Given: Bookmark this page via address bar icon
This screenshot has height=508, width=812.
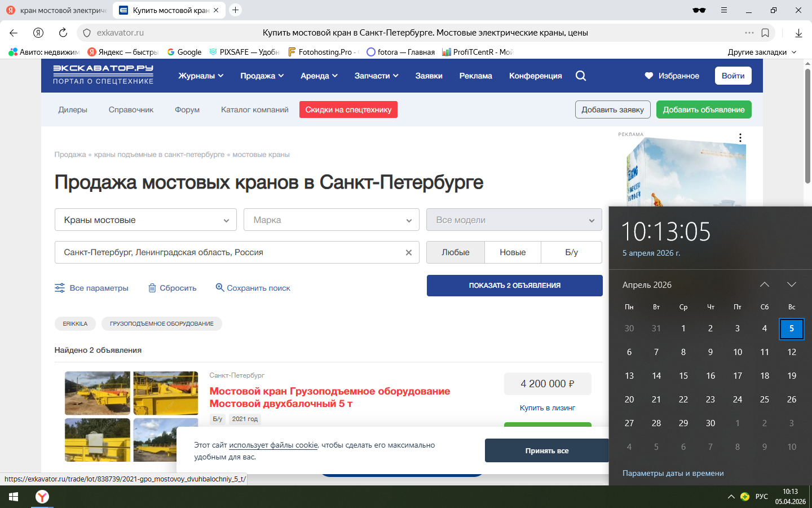Looking at the screenshot, I should (x=765, y=33).
